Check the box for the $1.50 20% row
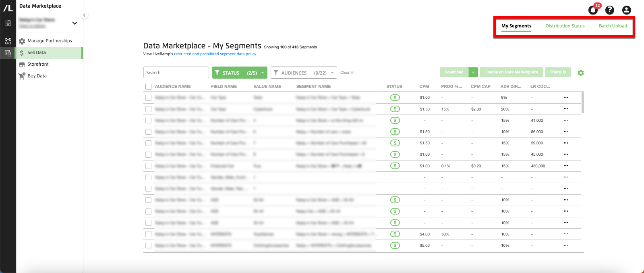644x273 pixels. [148, 109]
